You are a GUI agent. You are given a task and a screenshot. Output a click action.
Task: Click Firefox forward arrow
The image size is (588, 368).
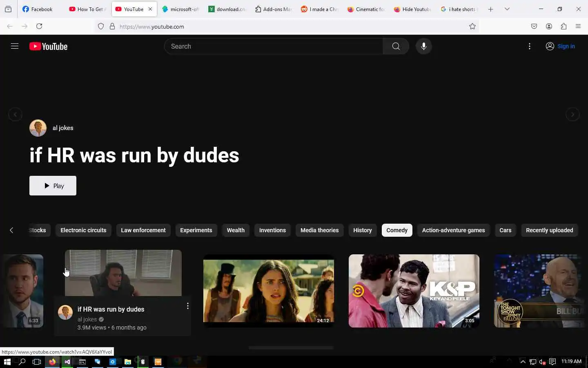pyautogui.click(x=24, y=26)
